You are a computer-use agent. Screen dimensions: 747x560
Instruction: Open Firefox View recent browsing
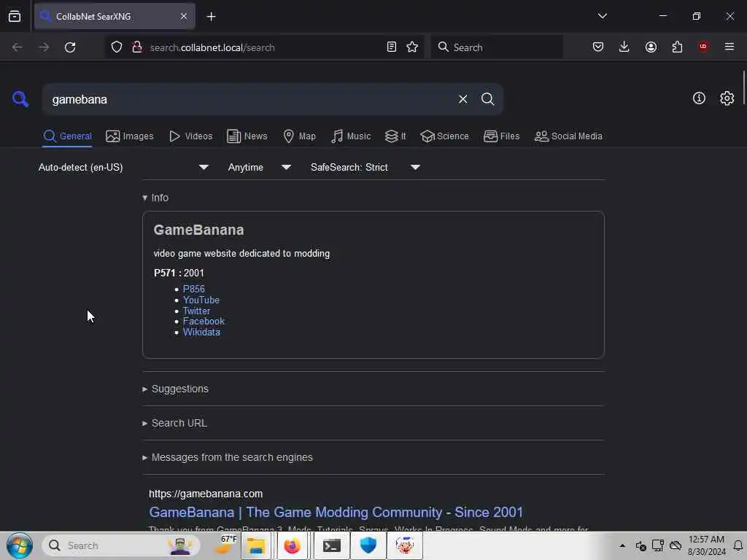pos(15,16)
